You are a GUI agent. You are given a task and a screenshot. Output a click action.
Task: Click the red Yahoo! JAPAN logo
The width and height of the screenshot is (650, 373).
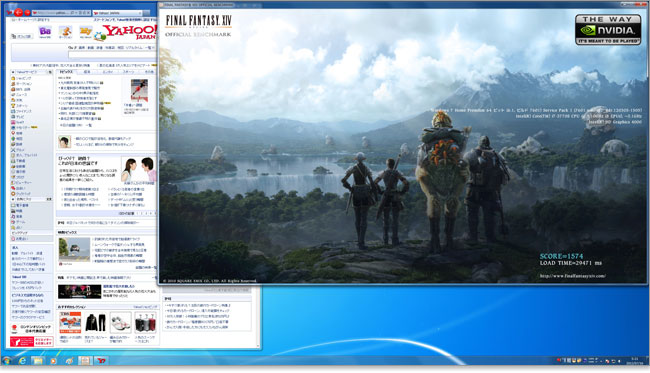(x=130, y=32)
